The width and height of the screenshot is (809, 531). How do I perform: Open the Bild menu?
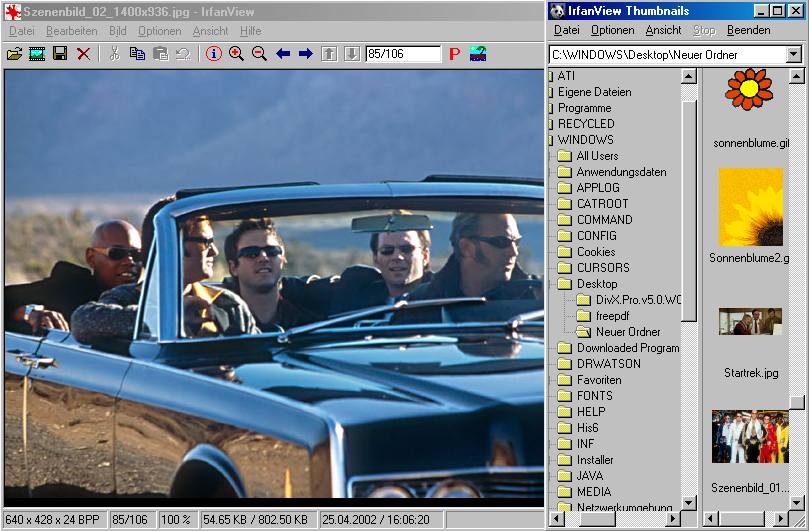[x=118, y=31]
